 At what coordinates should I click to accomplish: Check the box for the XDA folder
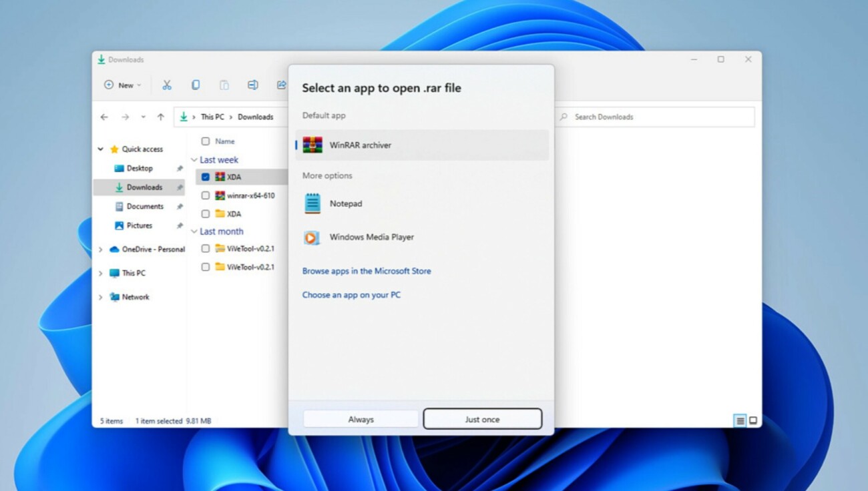pos(206,214)
